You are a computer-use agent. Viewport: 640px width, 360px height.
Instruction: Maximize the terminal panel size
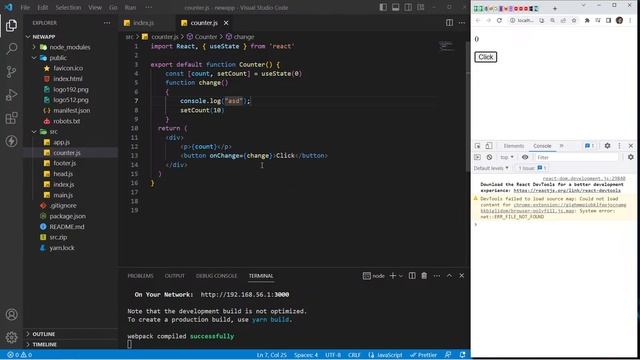[449, 276]
